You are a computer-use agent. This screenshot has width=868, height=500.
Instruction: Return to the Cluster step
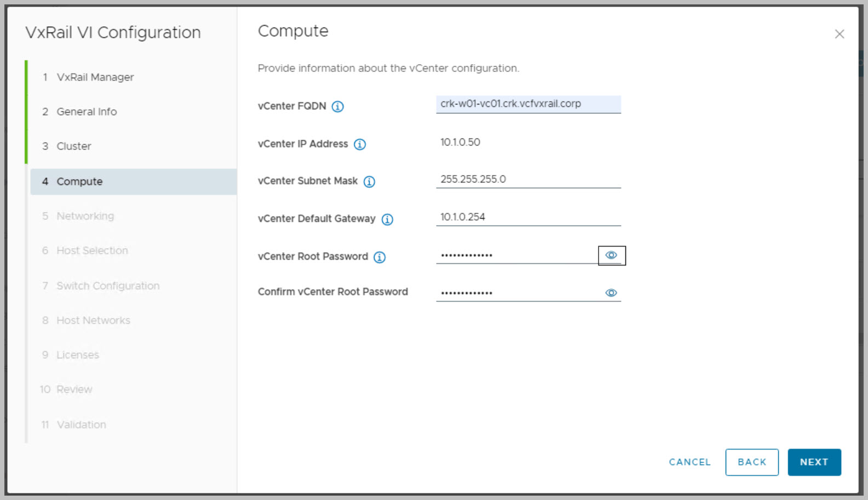[x=74, y=146]
